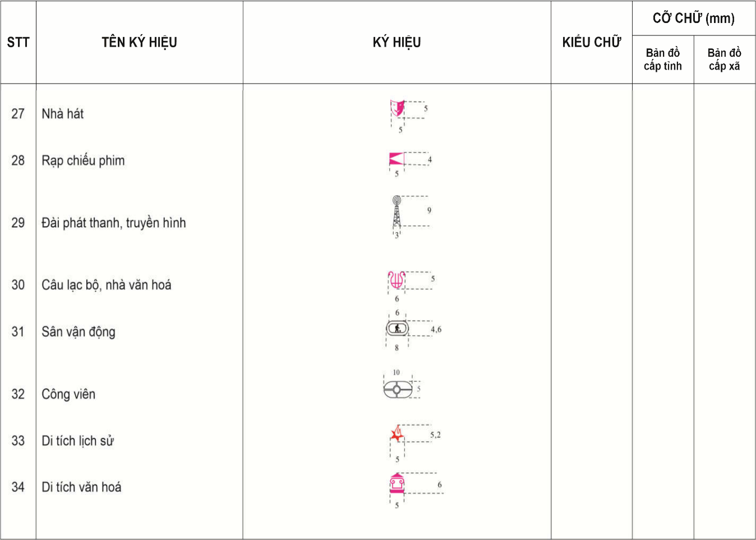Click the TÊN KÝ HIỆU column header
This screenshot has height=540, width=756.
pos(139,42)
